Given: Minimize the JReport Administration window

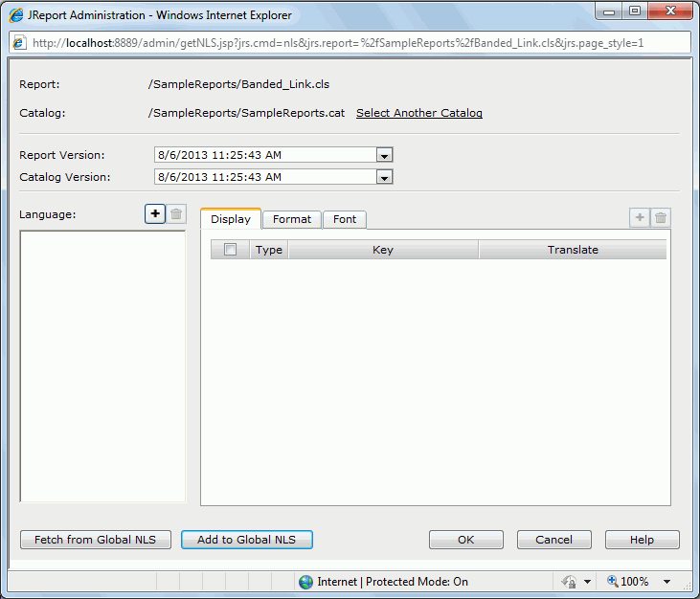Looking at the screenshot, I should point(609,11).
